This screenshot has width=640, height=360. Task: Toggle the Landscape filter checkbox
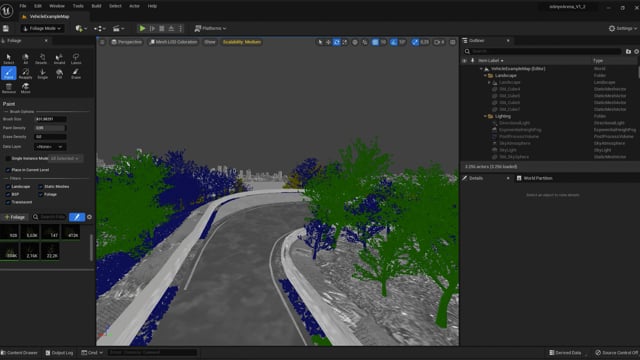pyautogui.click(x=8, y=187)
